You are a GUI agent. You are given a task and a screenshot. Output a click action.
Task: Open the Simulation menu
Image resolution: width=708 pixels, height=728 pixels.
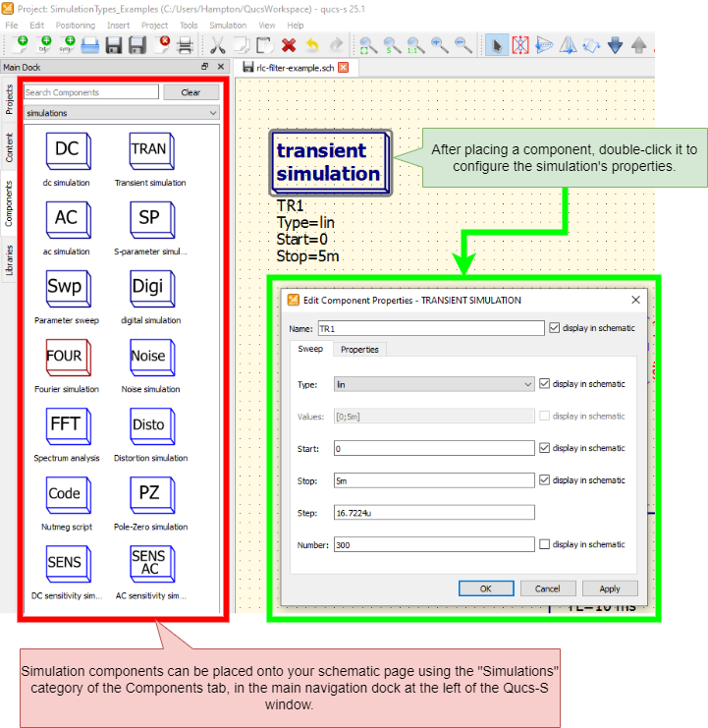(228, 26)
